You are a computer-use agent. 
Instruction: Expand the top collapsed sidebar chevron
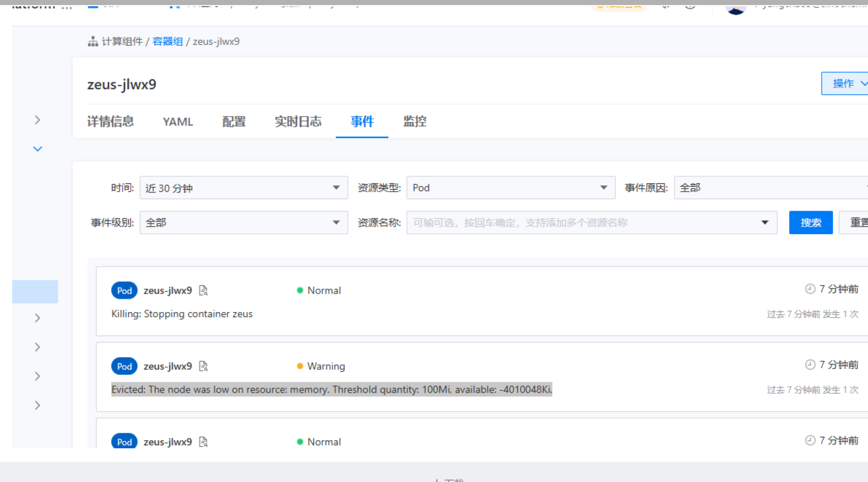[x=38, y=120]
